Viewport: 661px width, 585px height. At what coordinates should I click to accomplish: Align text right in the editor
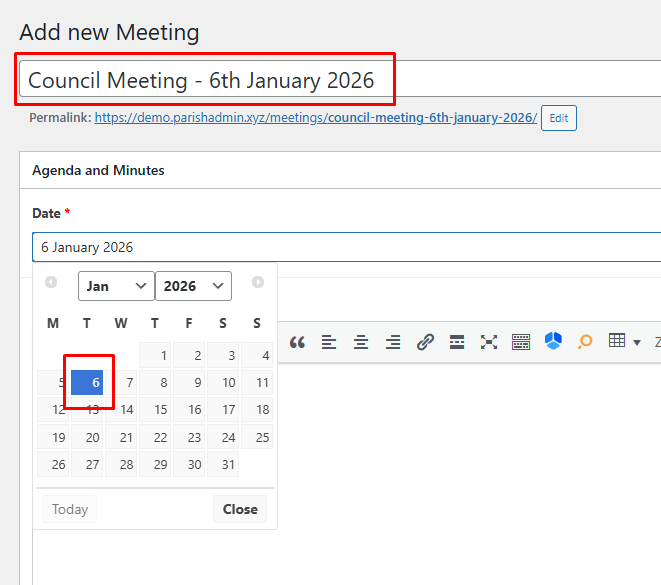click(393, 342)
